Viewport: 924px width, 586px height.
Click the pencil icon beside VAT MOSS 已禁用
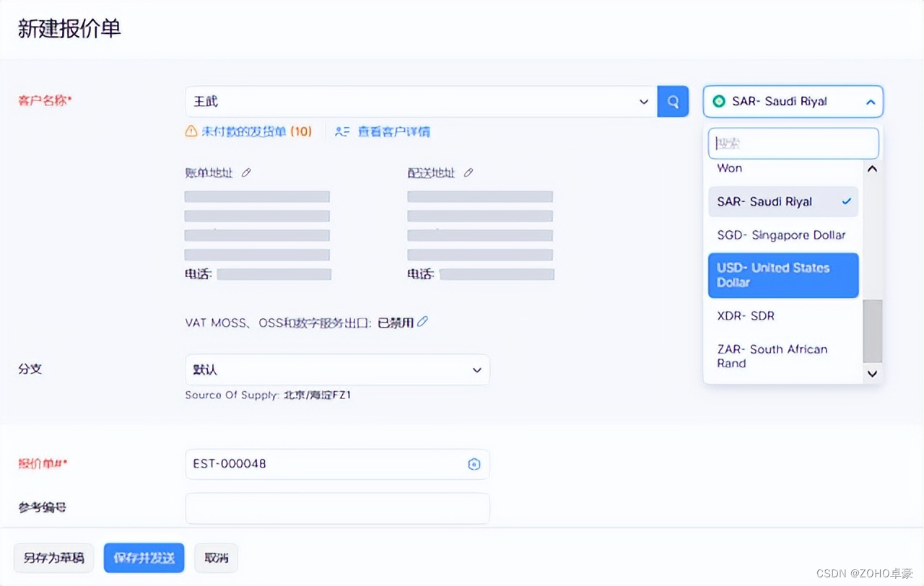point(422,321)
